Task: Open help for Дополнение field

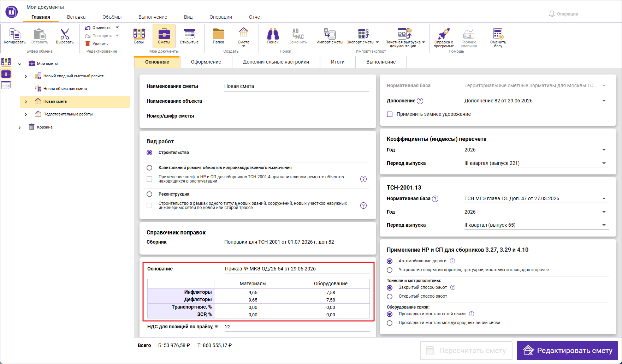Action: point(420,101)
